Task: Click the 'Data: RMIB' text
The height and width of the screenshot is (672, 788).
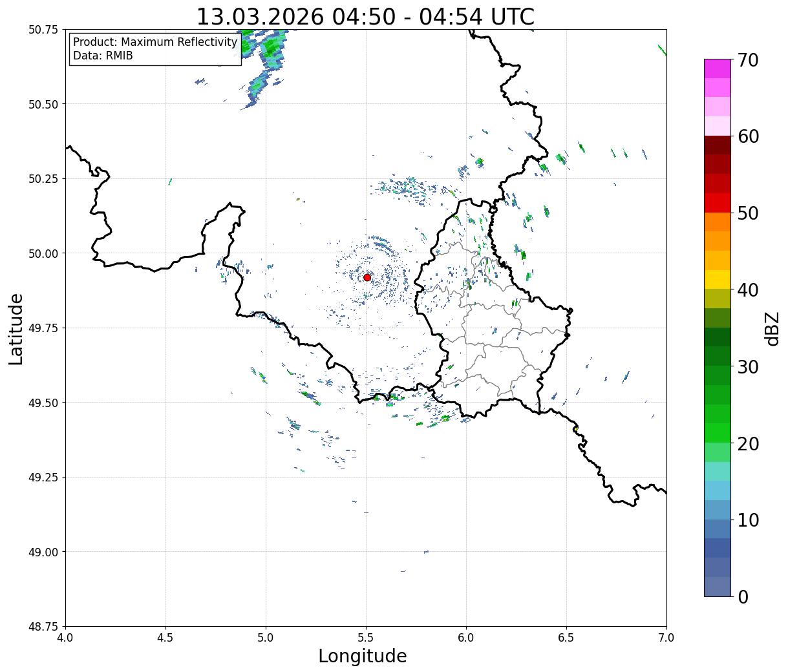Action: [103, 56]
